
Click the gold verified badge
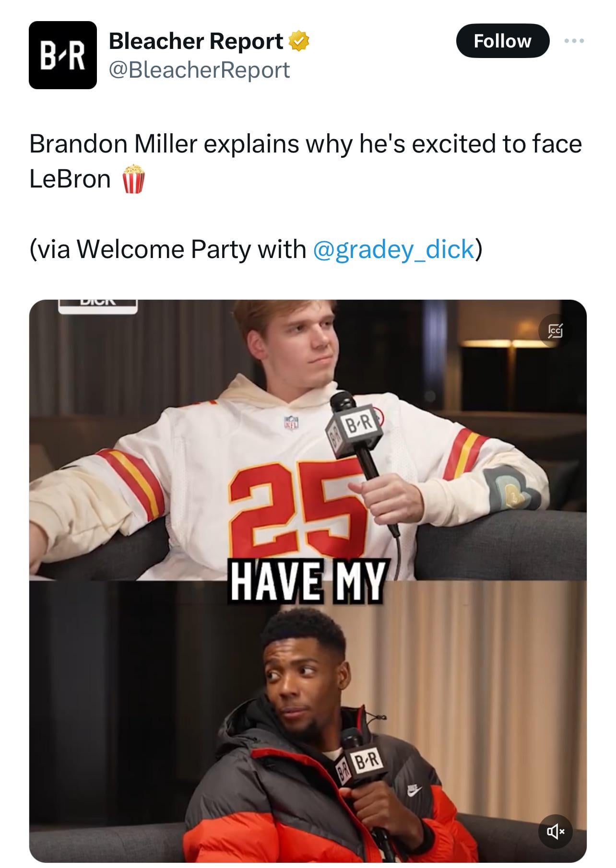click(298, 42)
